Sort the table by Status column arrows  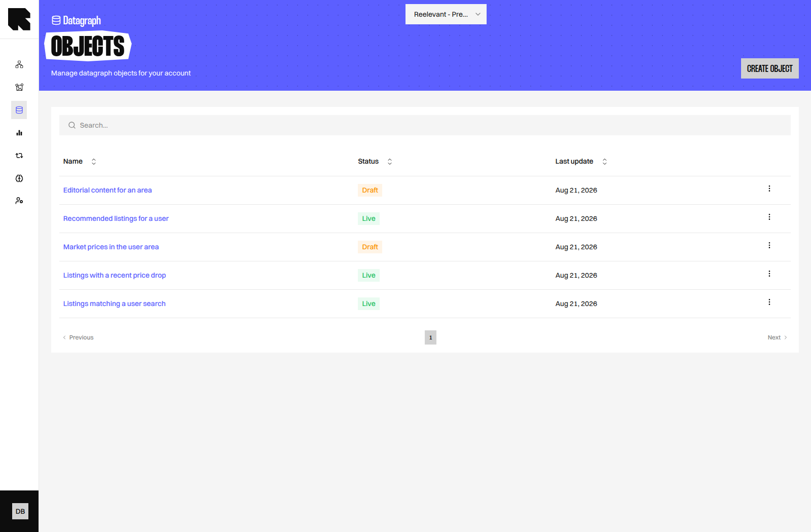click(390, 162)
